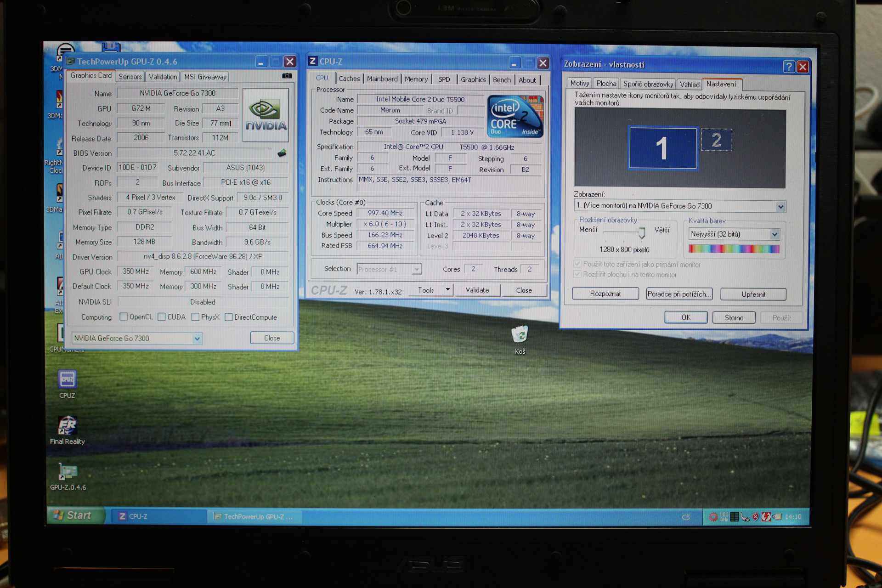Open the Graphics tab in CPU-Z

click(473, 79)
